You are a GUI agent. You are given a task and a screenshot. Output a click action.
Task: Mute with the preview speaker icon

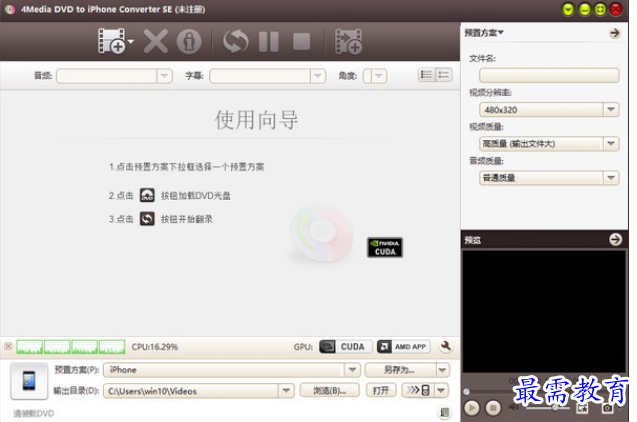(514, 407)
